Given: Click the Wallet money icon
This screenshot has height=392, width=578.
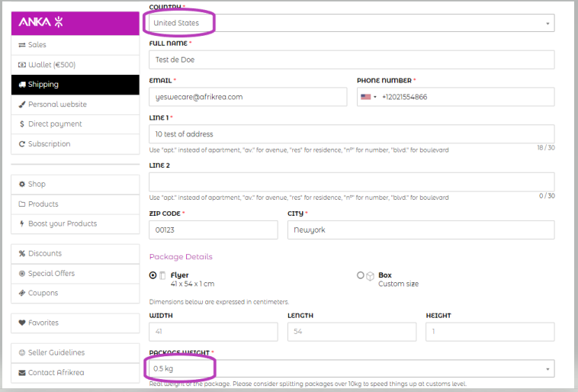Looking at the screenshot, I should pos(22,65).
